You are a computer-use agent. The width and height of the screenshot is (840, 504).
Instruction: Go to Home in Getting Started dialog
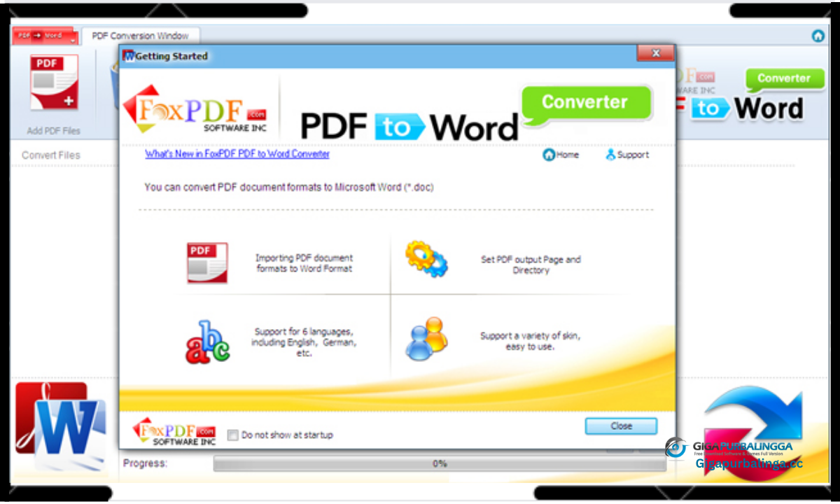coord(561,155)
